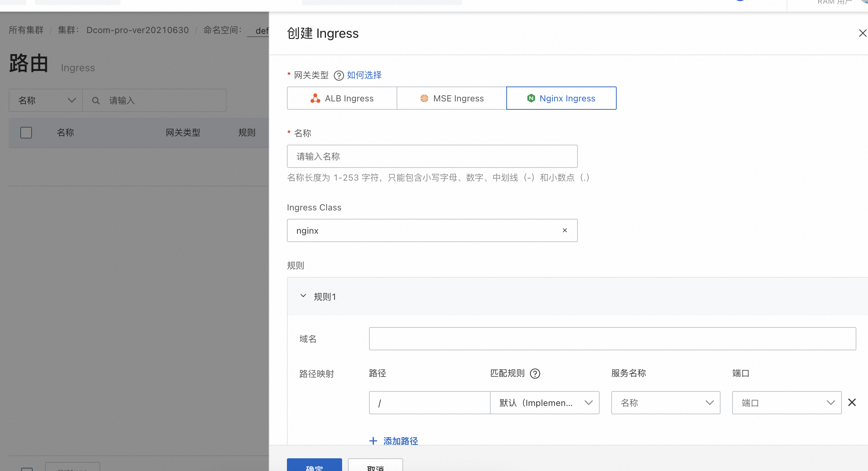Click the Nginx Ingress logo icon

pos(531,98)
